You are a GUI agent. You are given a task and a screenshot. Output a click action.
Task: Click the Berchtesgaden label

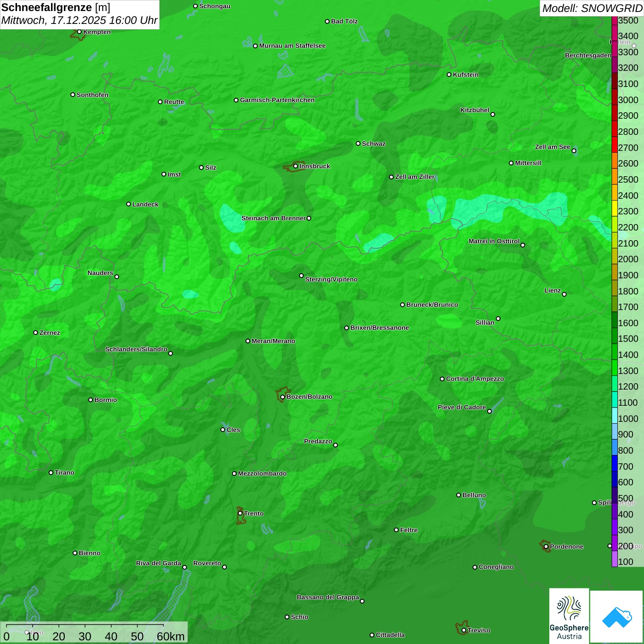[588, 55]
